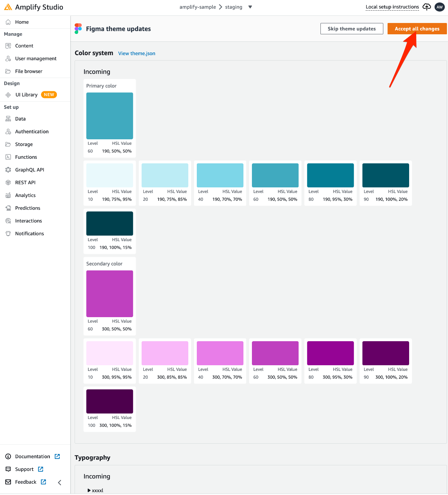
Task: Click the Functions lambda icon
Action: 8,157
